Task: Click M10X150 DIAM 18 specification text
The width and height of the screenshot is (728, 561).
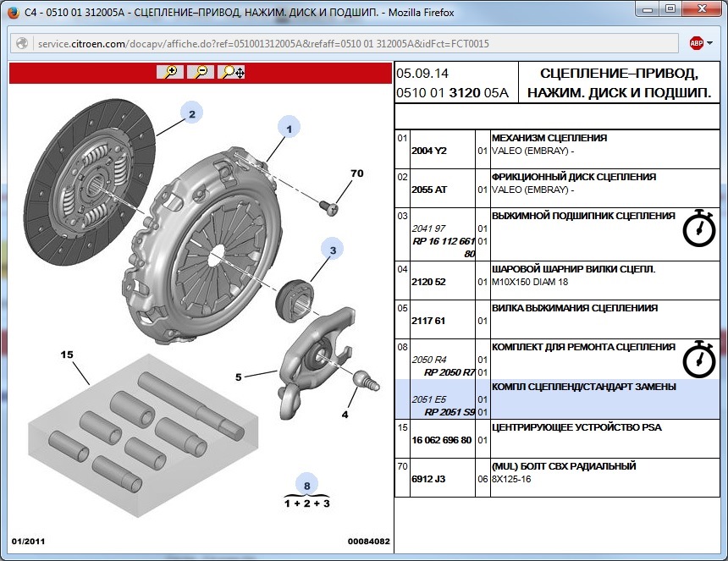Action: (x=530, y=282)
